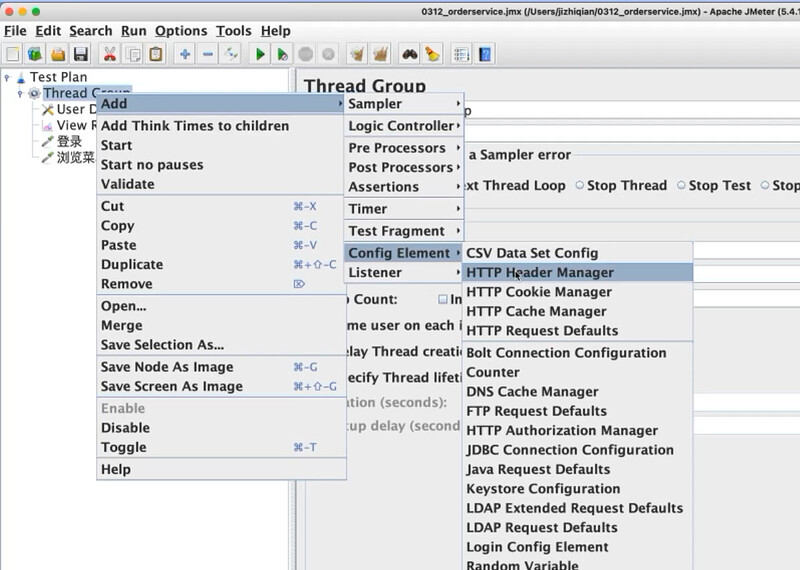Open the Run menu
Screen dimensions: 800x570
click(x=134, y=31)
